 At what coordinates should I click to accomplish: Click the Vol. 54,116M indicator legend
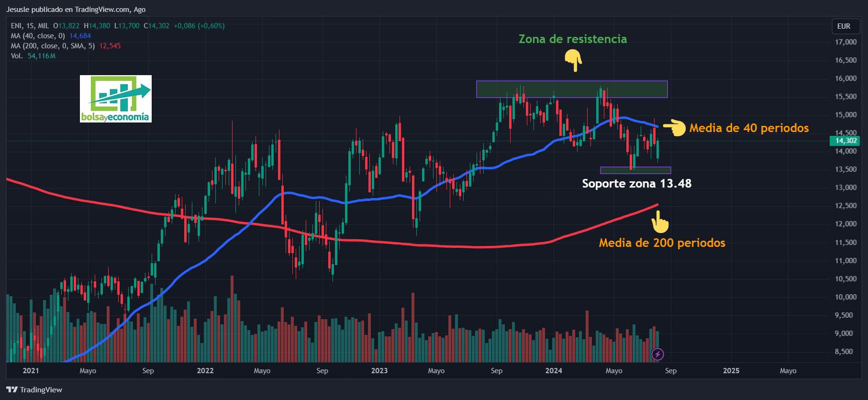pos(33,56)
